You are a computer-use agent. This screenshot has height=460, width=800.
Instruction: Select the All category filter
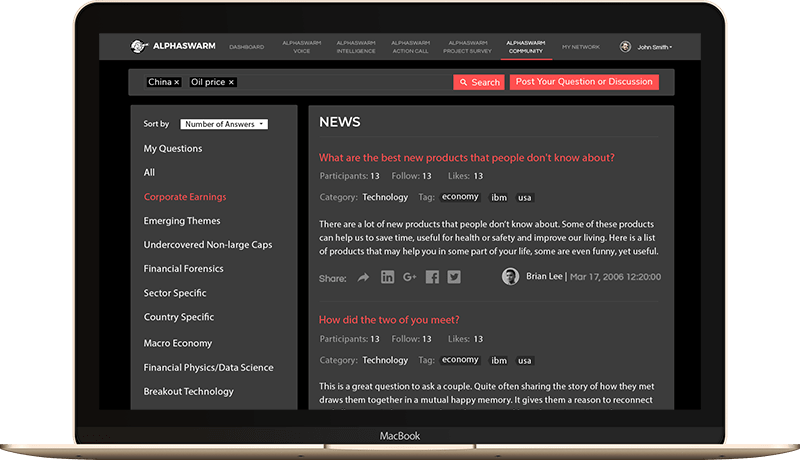tap(149, 172)
